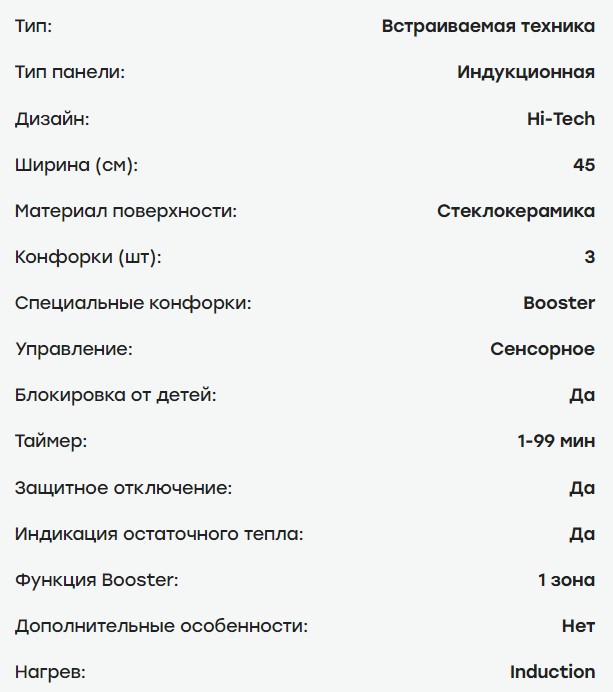Click the 'Hi-Tech' design value
This screenshot has width=613, height=692.
coord(561,119)
